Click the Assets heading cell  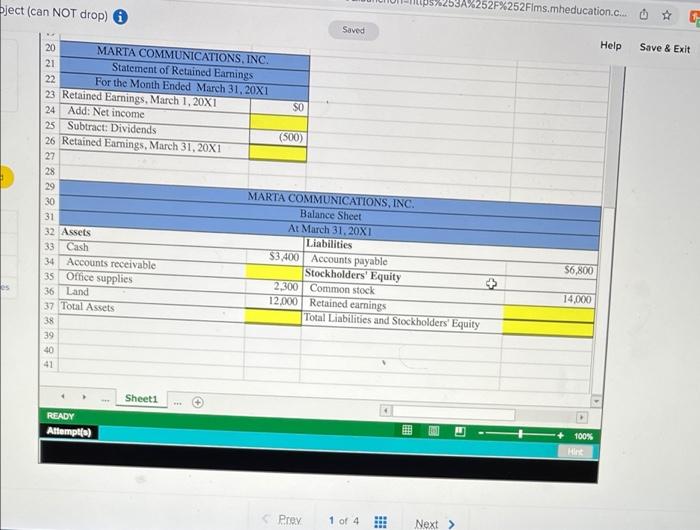[x=153, y=234]
